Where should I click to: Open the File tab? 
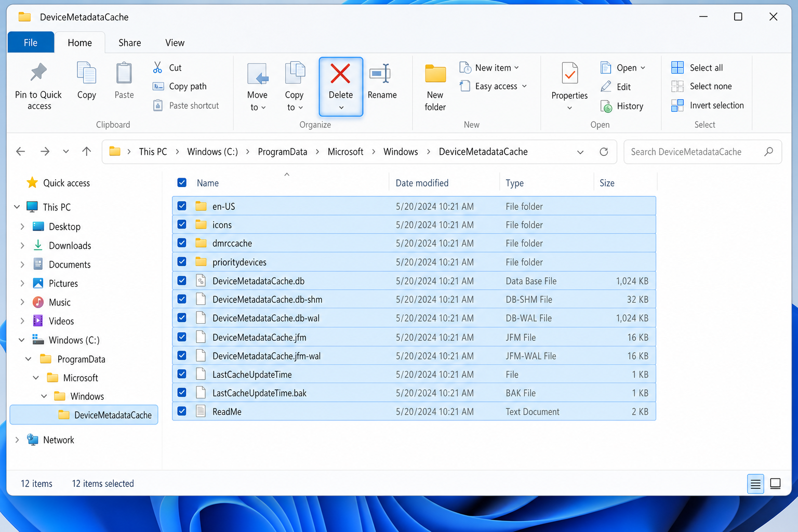coord(31,43)
